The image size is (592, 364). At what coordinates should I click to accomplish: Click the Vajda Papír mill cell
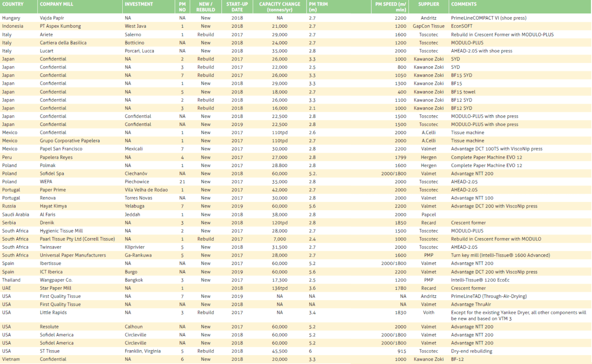(52, 18)
